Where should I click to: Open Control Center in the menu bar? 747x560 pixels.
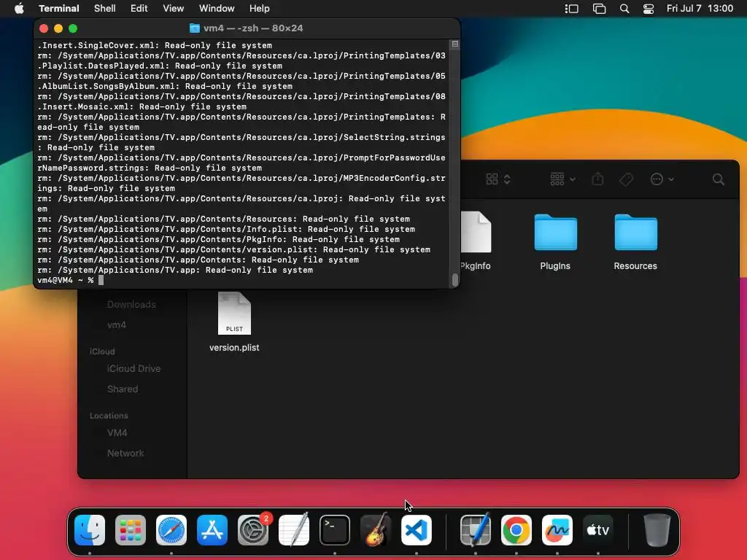tap(649, 9)
